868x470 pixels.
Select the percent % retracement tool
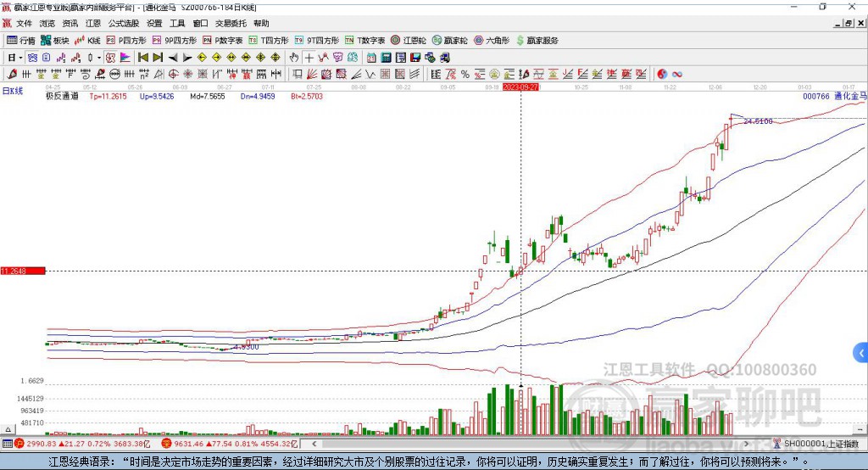pyautogui.click(x=465, y=75)
